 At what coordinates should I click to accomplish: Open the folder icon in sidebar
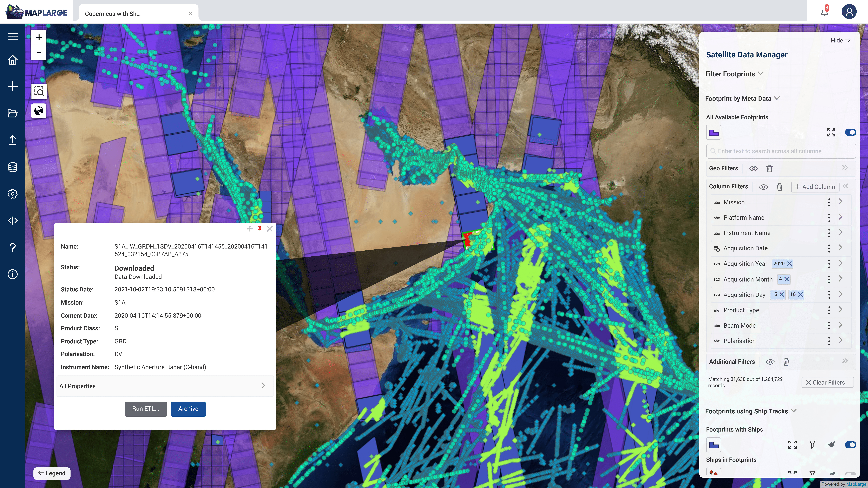click(x=12, y=114)
